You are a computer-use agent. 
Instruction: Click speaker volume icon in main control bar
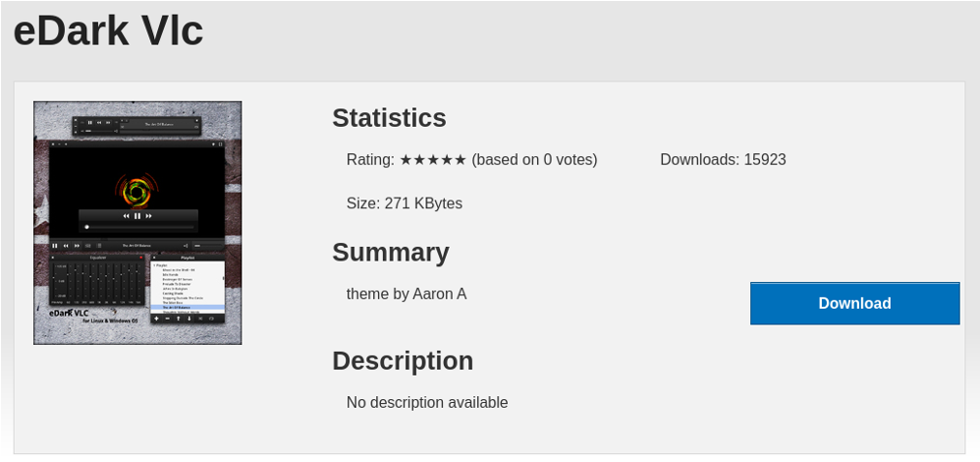tap(186, 246)
